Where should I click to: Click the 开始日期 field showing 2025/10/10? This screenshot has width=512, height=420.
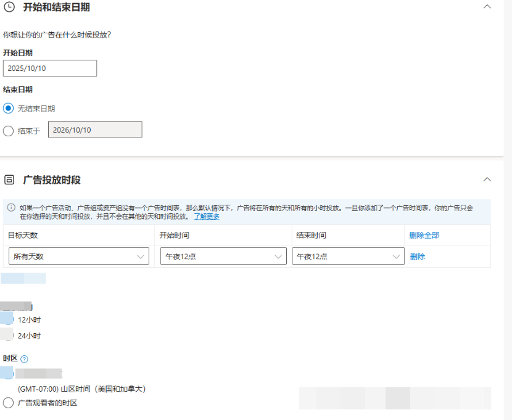coord(50,68)
